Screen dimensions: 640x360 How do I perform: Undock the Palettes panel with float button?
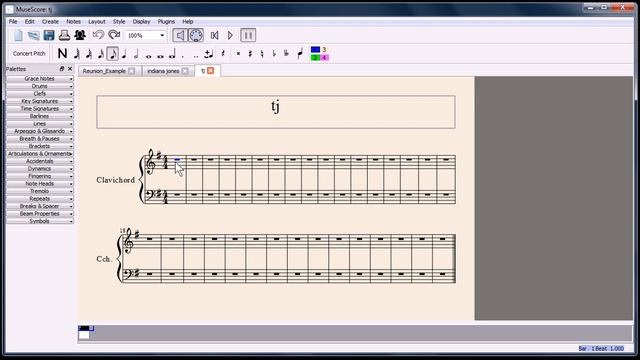(x=62, y=69)
